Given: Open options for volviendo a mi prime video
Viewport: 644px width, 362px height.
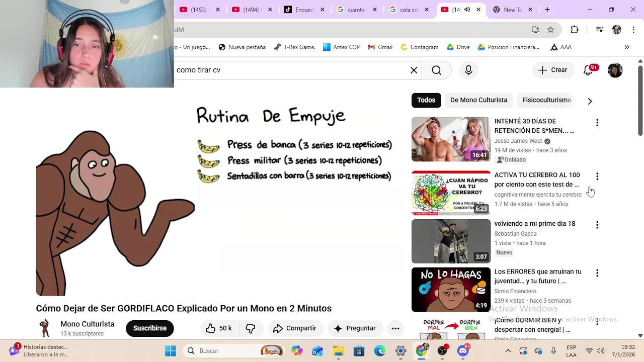Looking at the screenshot, I should pos(597,225).
